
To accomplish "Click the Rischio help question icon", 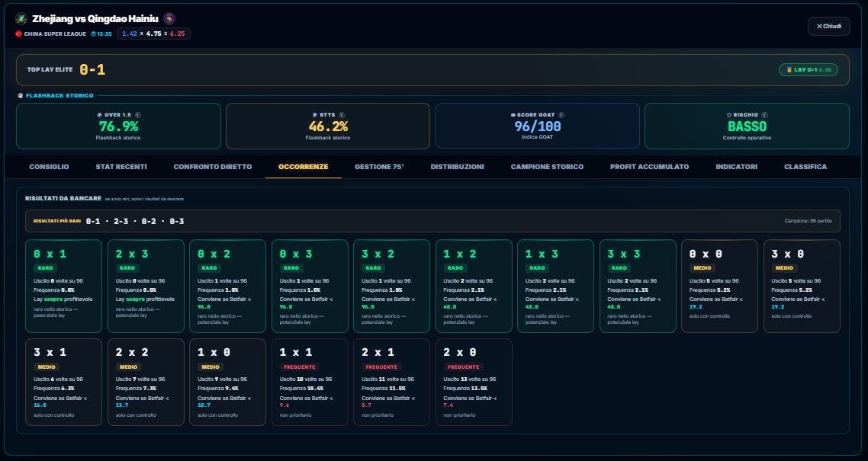I will pos(764,115).
